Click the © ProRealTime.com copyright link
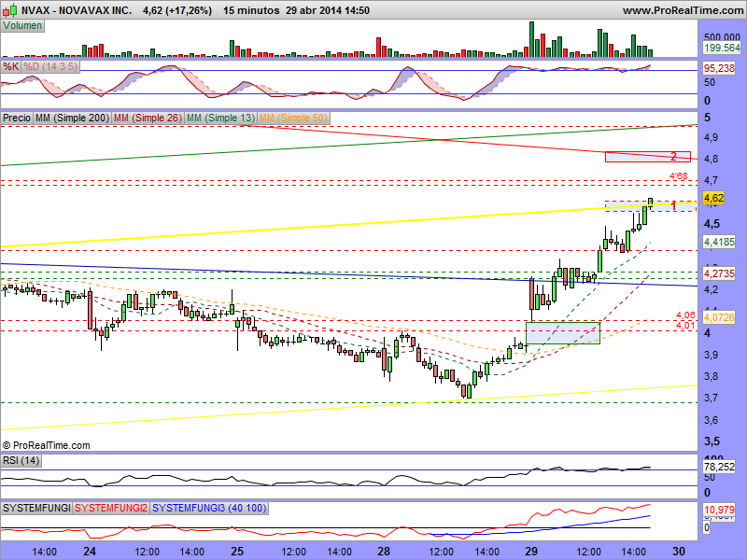 (x=47, y=446)
